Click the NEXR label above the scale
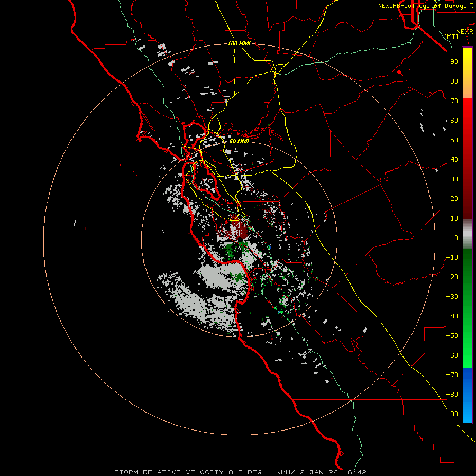The image size is (476, 476). pyautogui.click(x=465, y=32)
